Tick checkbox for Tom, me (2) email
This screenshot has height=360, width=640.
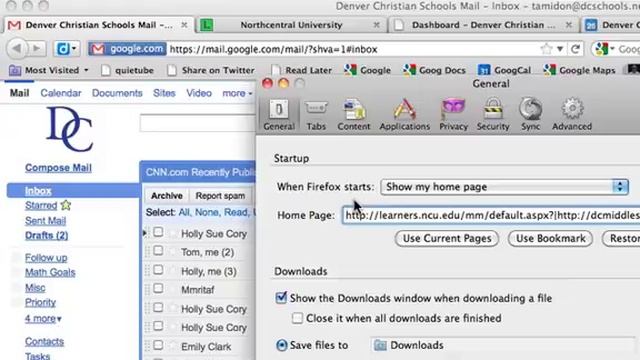click(x=158, y=251)
